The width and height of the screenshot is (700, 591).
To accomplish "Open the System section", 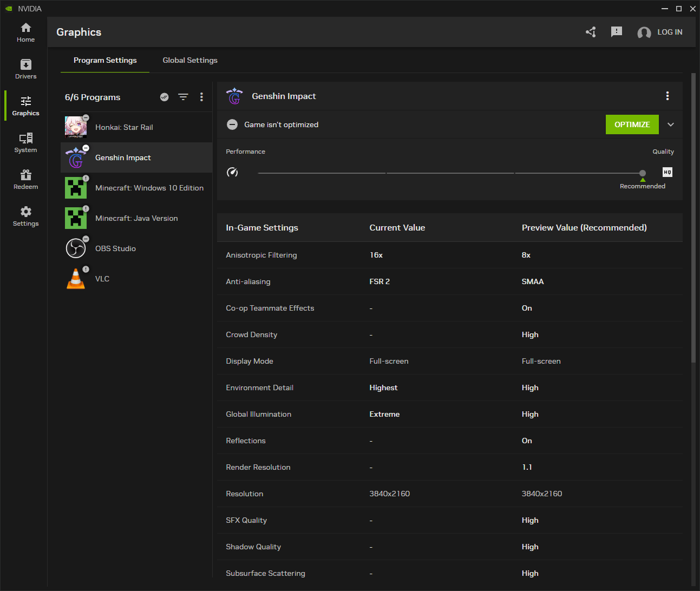I will click(25, 143).
